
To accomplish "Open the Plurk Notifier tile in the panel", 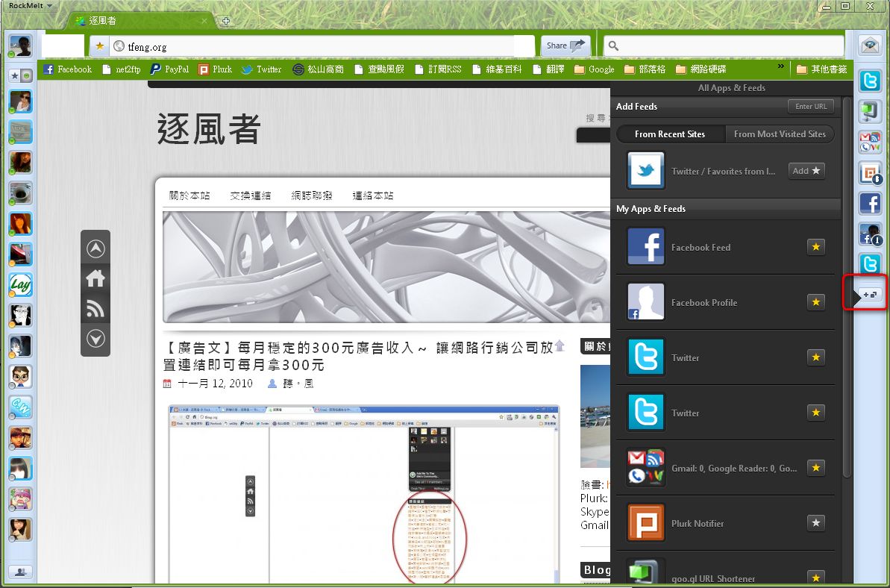I will pyautogui.click(x=646, y=523).
